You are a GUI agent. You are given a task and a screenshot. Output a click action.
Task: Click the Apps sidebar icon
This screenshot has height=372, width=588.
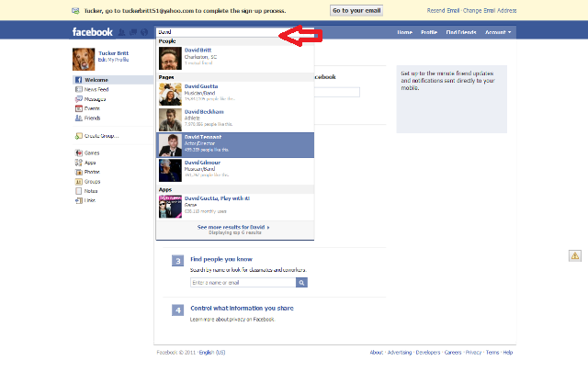(x=78, y=163)
